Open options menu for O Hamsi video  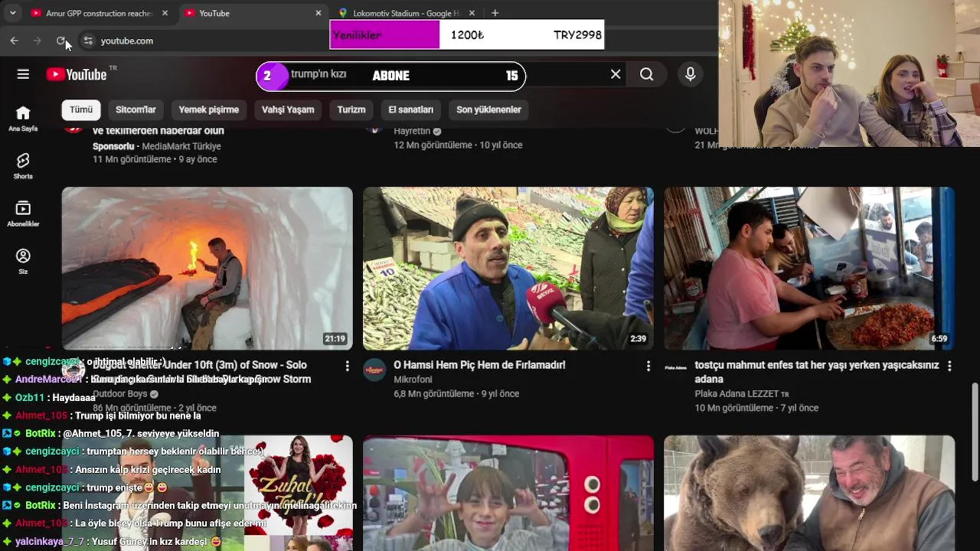click(648, 366)
